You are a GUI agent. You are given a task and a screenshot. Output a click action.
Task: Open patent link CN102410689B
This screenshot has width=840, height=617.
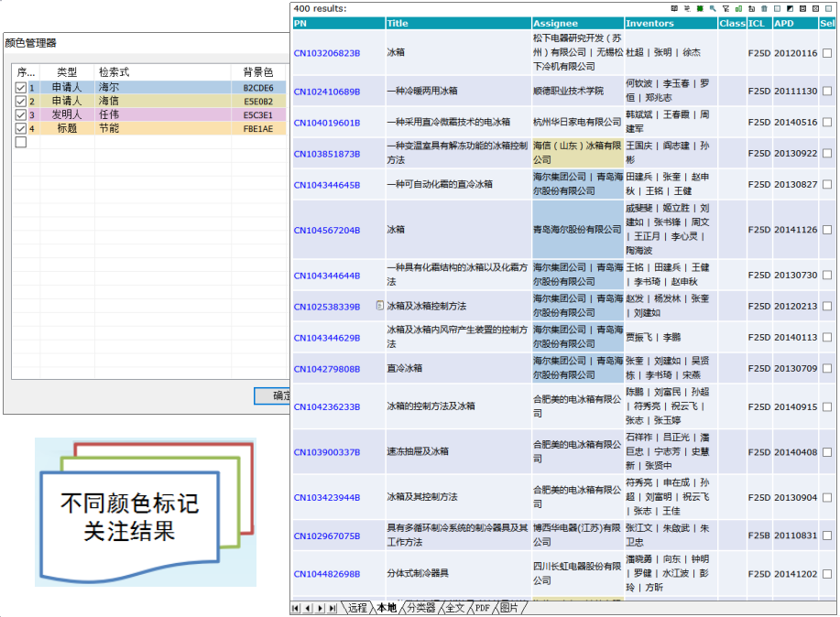(326, 92)
